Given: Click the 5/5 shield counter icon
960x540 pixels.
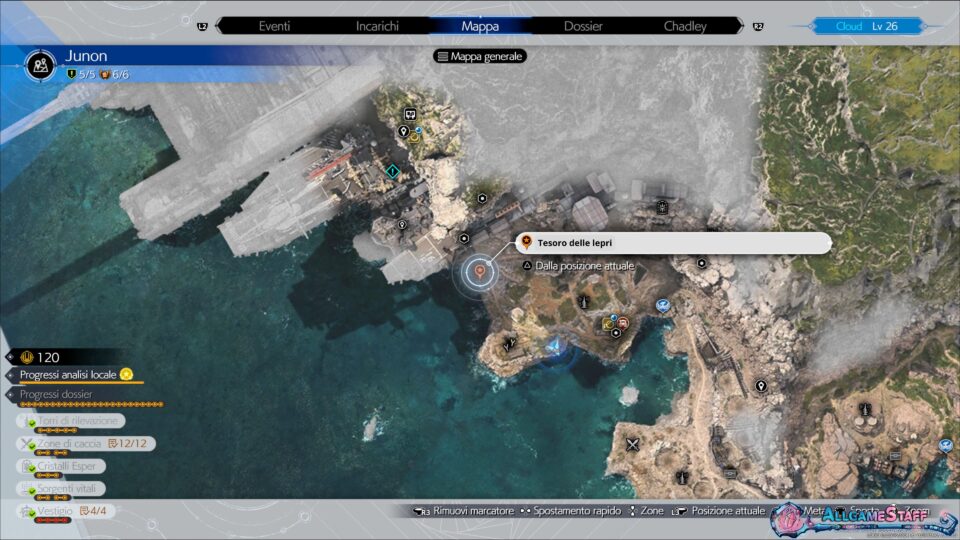Looking at the screenshot, I should point(71,74).
